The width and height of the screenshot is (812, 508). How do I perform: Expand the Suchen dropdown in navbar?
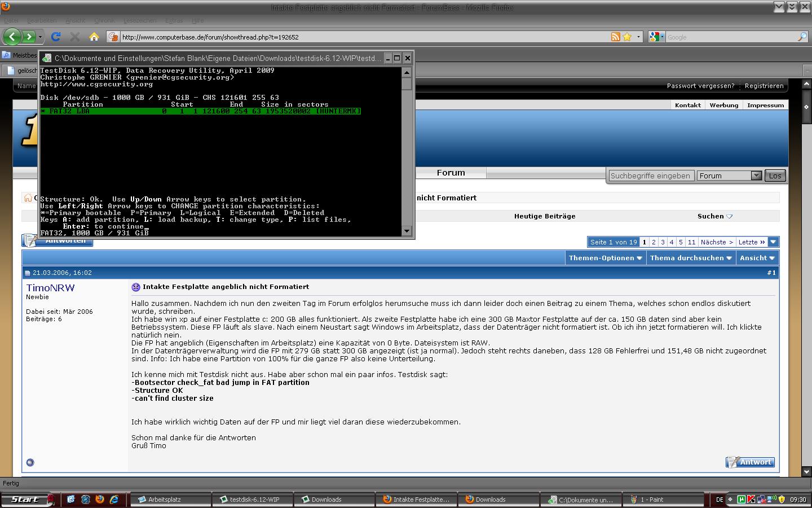click(x=715, y=216)
